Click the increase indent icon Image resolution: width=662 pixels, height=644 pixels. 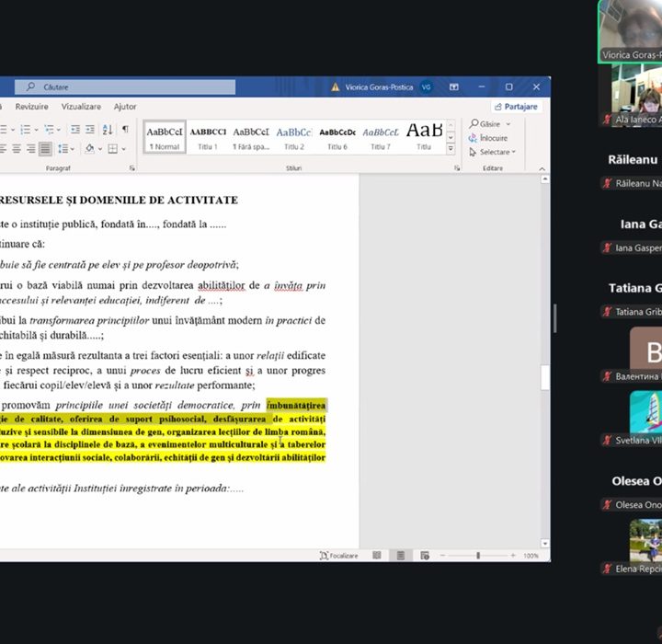pos(90,130)
